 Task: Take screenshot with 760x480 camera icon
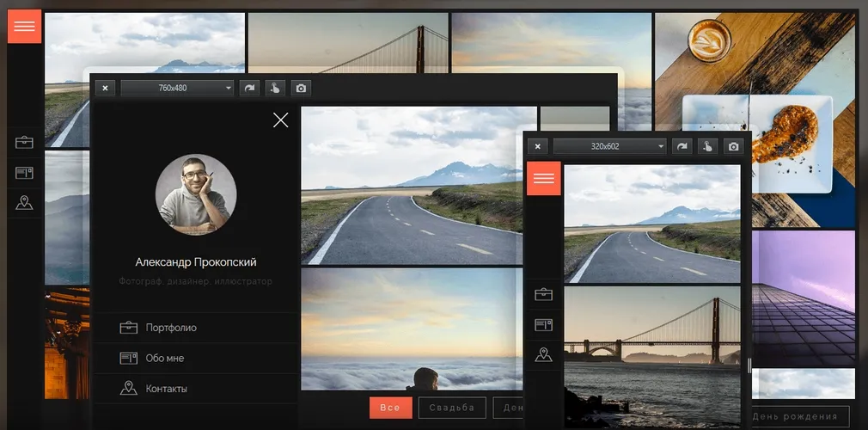pyautogui.click(x=300, y=88)
